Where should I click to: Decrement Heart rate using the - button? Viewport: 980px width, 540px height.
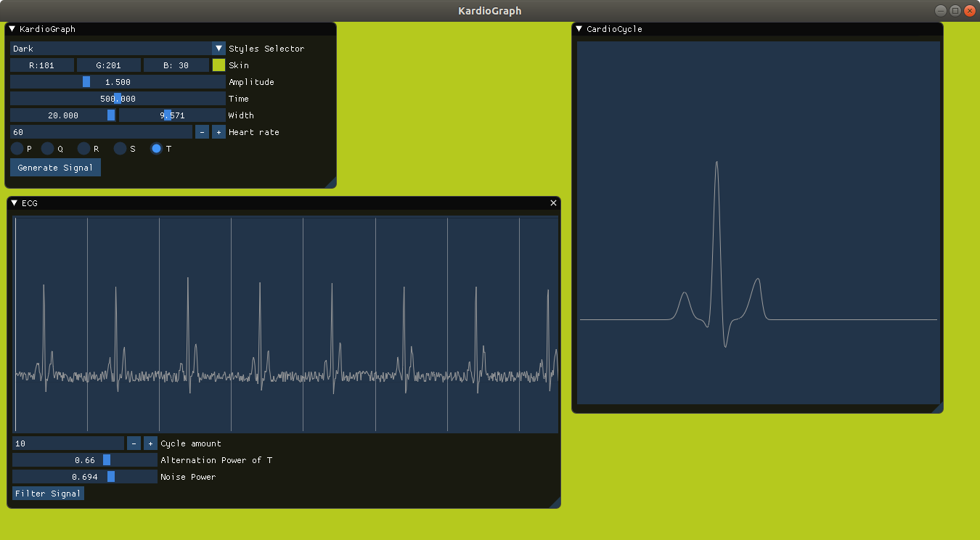point(202,132)
